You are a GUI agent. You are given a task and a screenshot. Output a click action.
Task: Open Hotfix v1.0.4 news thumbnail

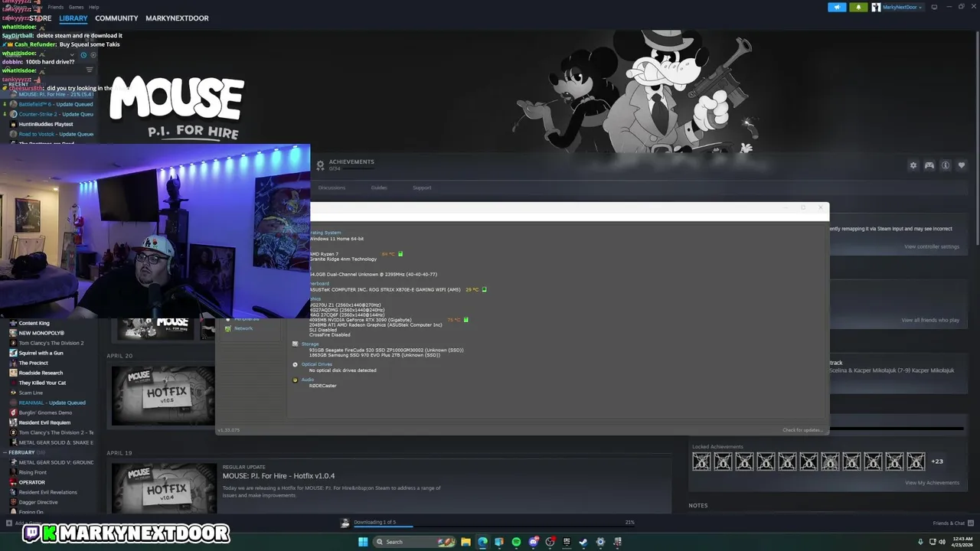click(164, 487)
